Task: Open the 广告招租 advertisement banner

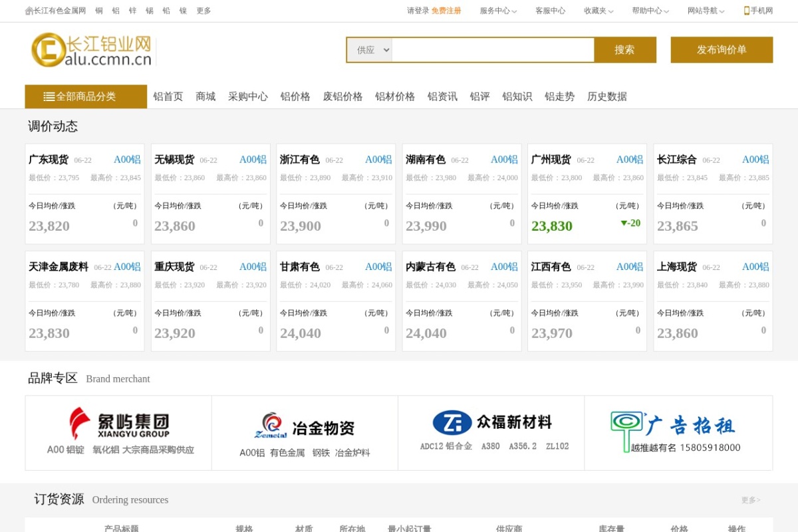Action: click(x=678, y=433)
